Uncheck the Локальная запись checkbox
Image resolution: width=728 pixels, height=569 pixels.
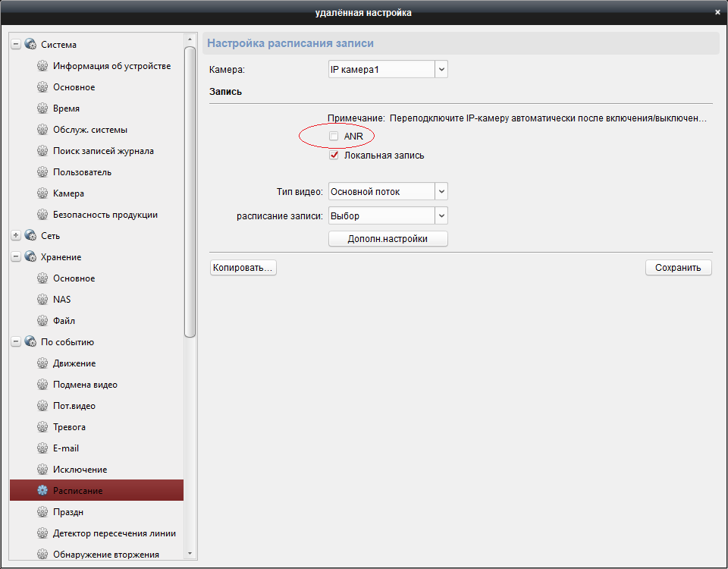tap(334, 156)
